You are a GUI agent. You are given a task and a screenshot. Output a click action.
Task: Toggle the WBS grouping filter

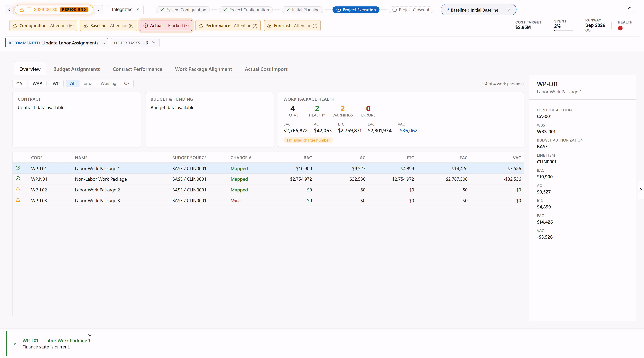click(37, 83)
